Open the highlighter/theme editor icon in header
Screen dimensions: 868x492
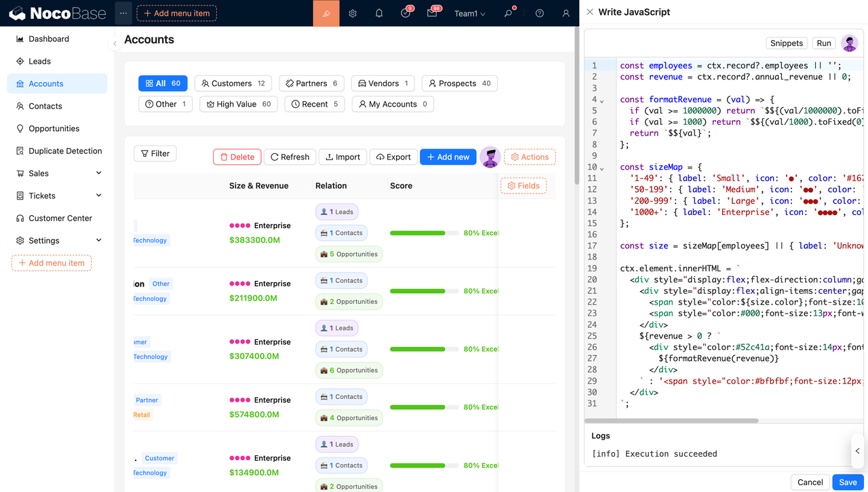(x=325, y=13)
